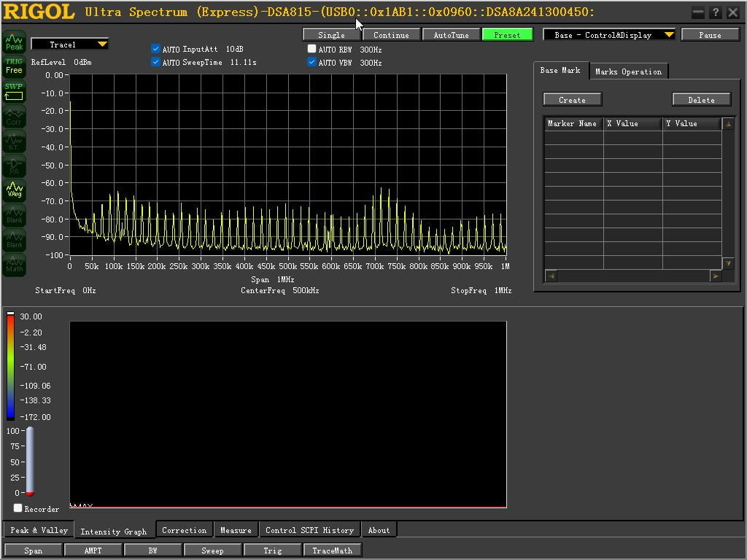Disable AUTO VBW checkbox
The height and width of the screenshot is (560, 747).
pos(311,62)
